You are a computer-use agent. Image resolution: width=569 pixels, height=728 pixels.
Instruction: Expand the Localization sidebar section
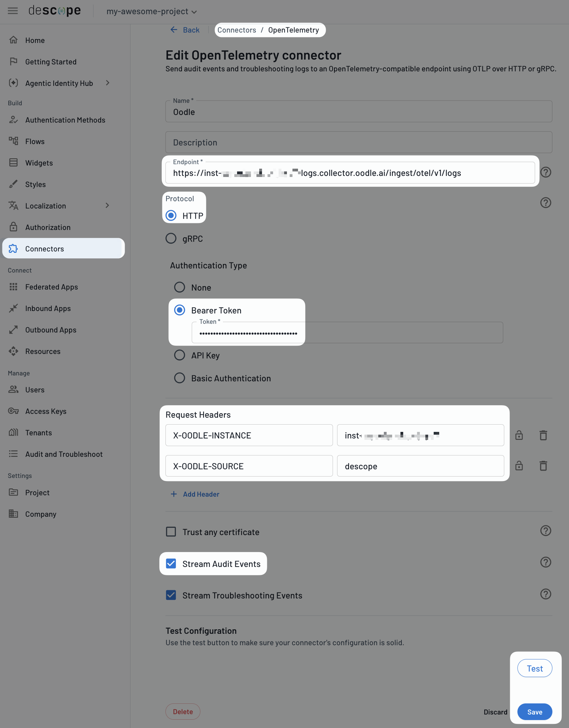pyautogui.click(x=108, y=205)
